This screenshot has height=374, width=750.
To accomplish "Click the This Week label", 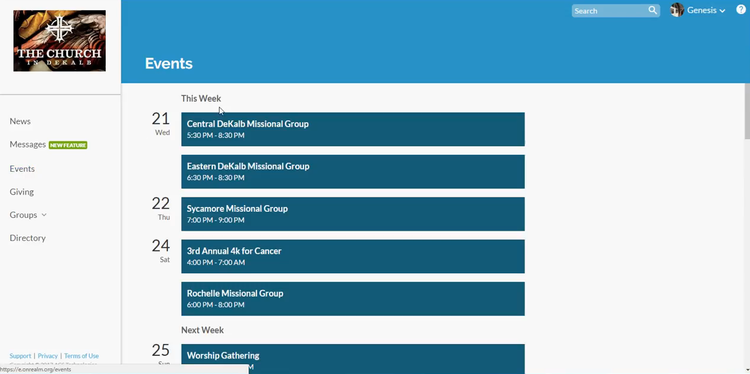I will (x=201, y=99).
